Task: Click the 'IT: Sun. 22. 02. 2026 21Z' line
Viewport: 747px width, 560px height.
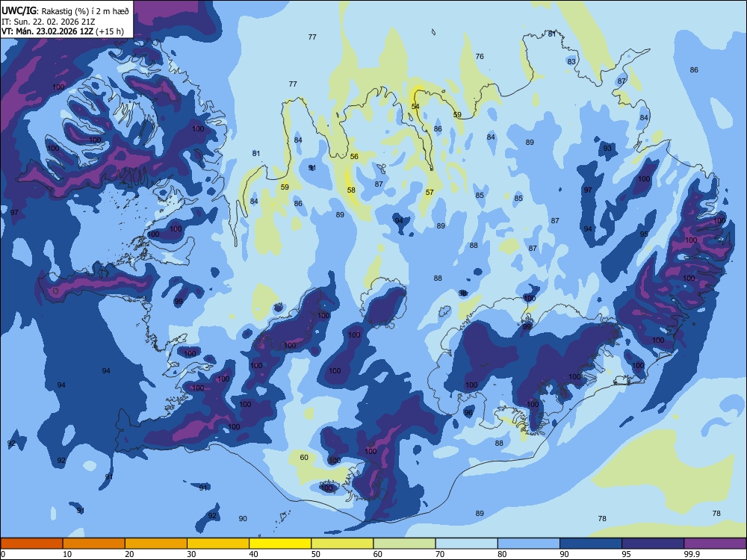Action: click(x=48, y=22)
